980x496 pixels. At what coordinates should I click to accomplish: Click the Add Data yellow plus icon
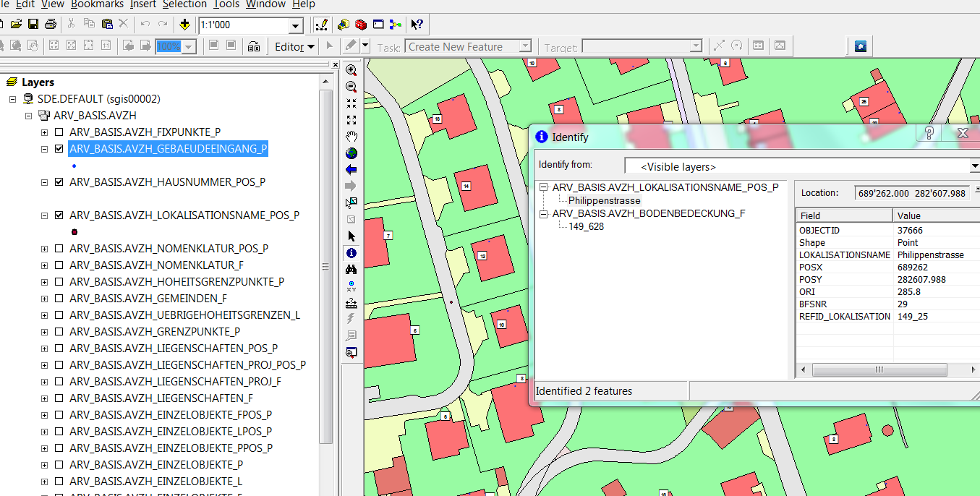(185, 25)
